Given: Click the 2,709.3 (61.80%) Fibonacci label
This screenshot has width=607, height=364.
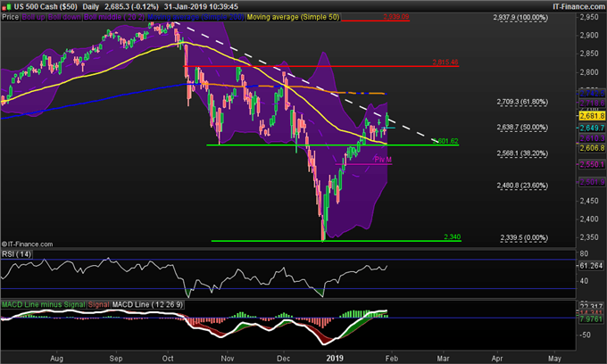Looking at the screenshot, I should (x=522, y=102).
